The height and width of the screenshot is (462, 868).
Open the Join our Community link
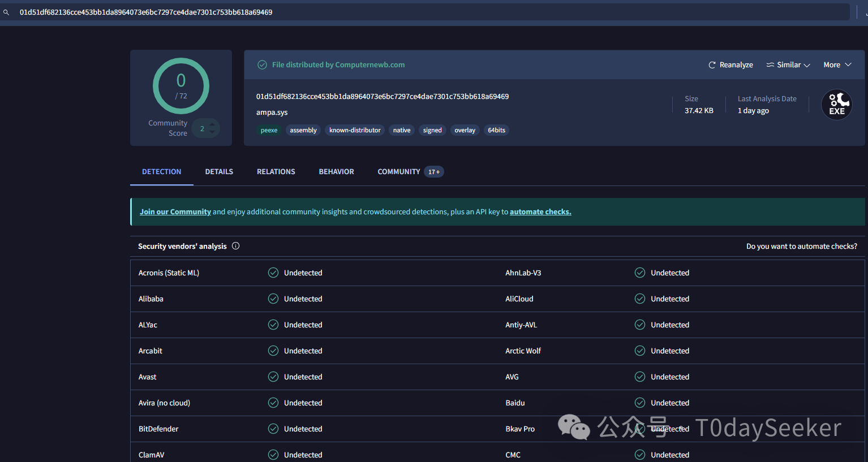click(175, 212)
